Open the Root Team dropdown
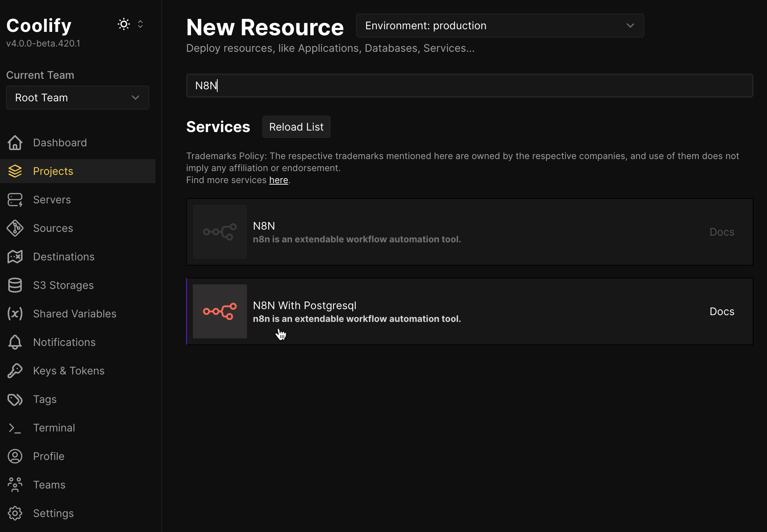The height and width of the screenshot is (532, 767). 78,98
